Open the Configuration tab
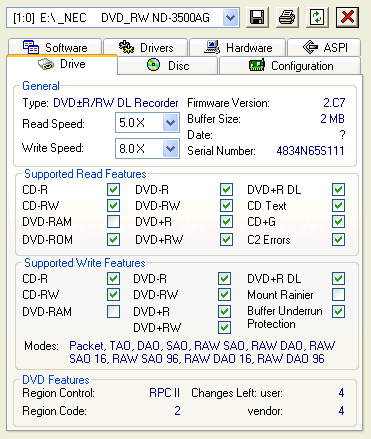371x439 pixels. pyautogui.click(x=290, y=65)
